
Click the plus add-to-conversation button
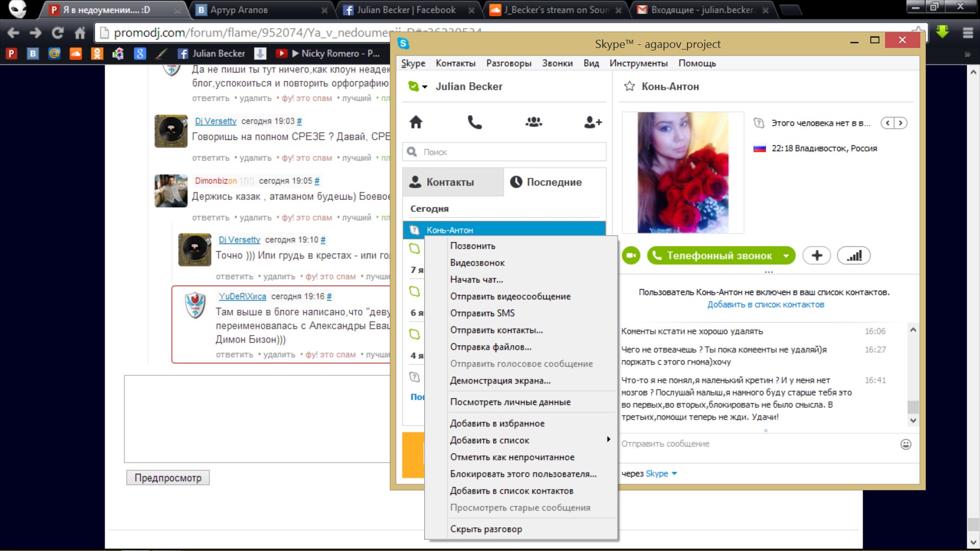(x=817, y=256)
